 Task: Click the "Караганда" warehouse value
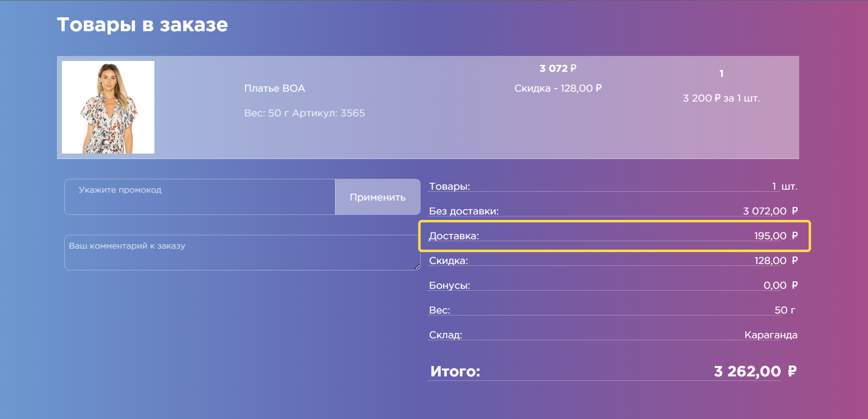[x=771, y=335]
